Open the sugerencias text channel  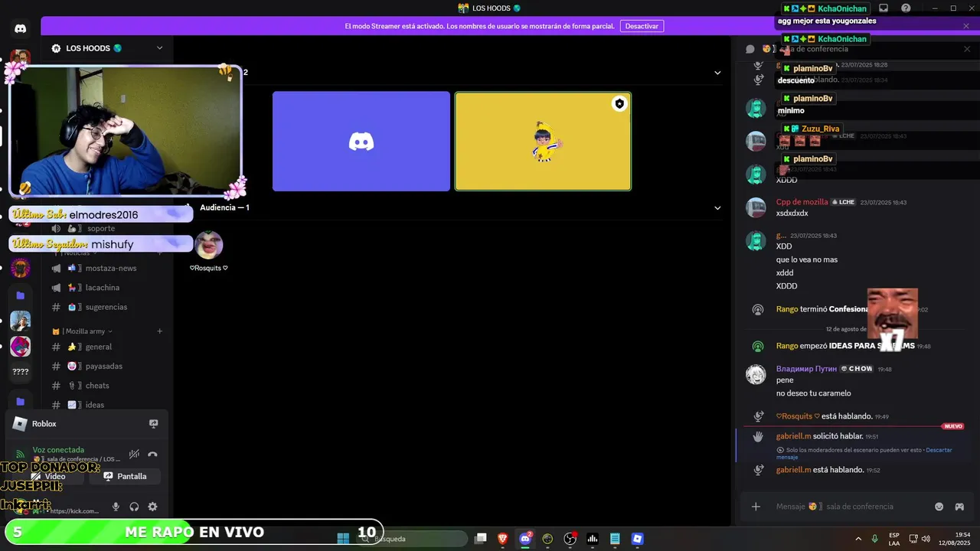click(107, 307)
